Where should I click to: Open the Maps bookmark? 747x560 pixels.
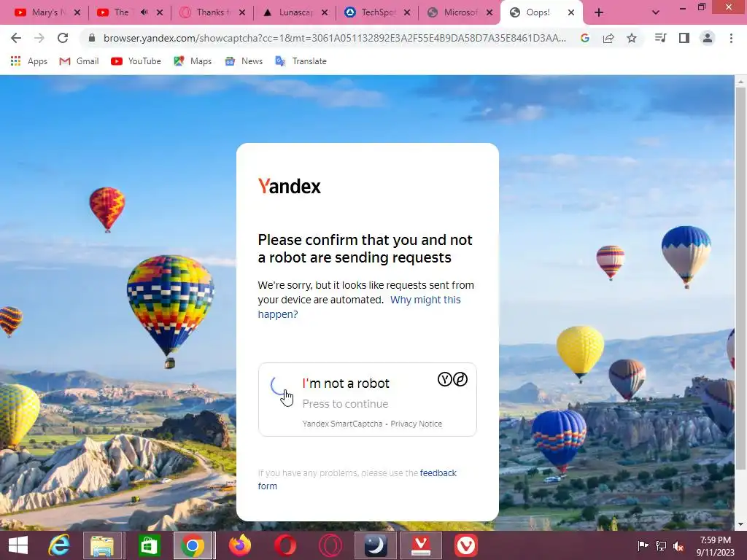193,61
